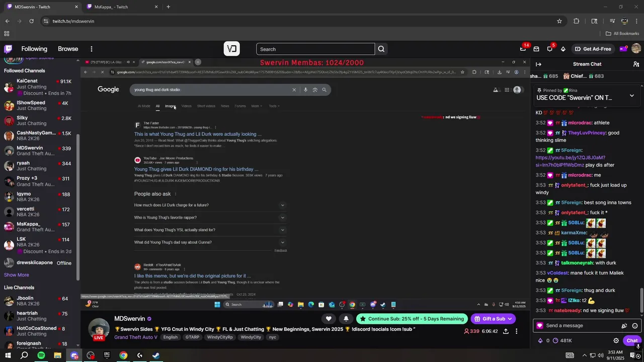Open the emote picker in chat
This screenshot has width=644, height=362.
635,326
